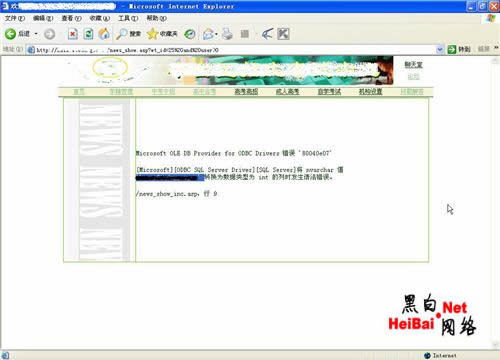Click the faded 首页 home navigation link
The width and height of the screenshot is (500, 360).
pos(79,91)
